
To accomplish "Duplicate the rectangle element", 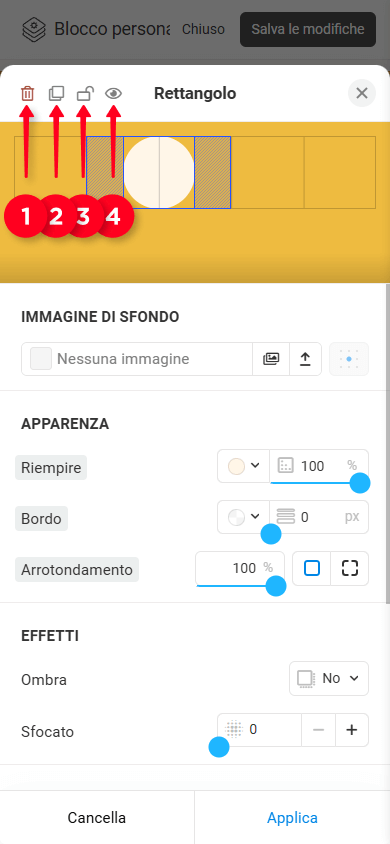I will [x=56, y=94].
